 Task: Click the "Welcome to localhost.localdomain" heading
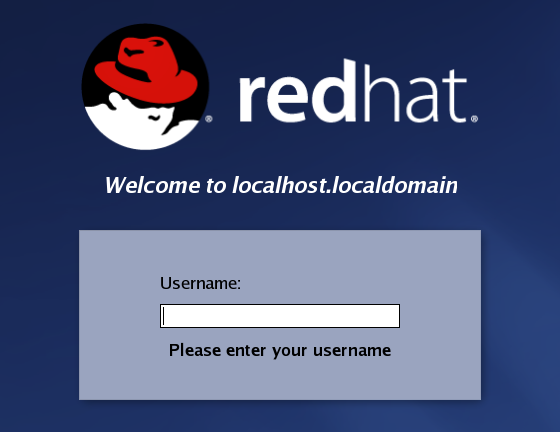[281, 185]
